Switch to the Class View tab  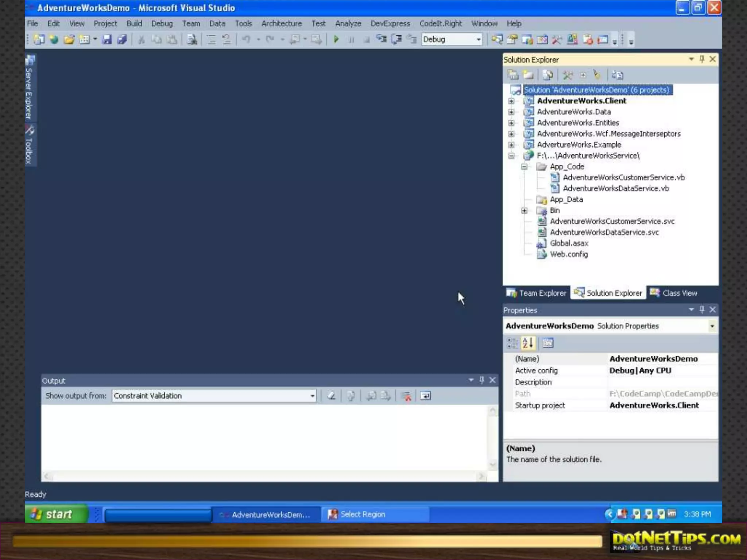coord(674,293)
